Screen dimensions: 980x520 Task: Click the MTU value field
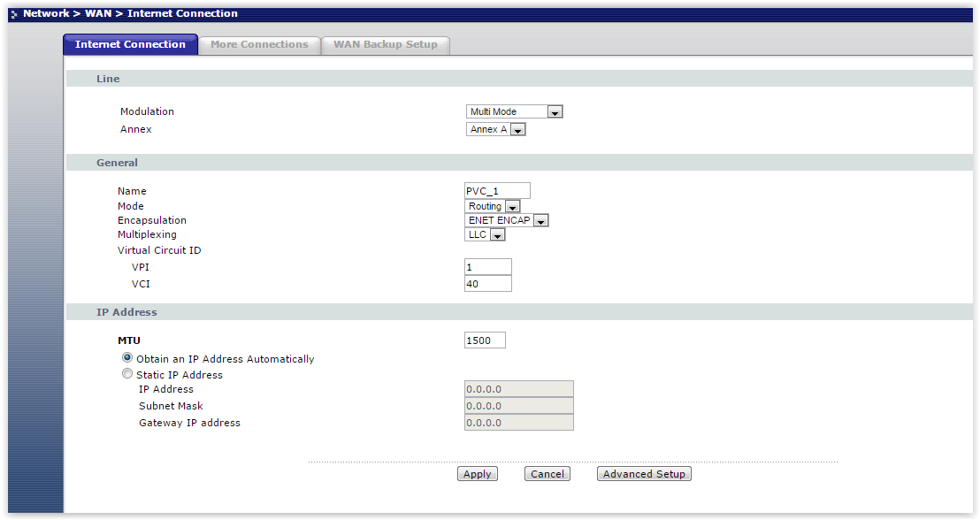pos(485,340)
